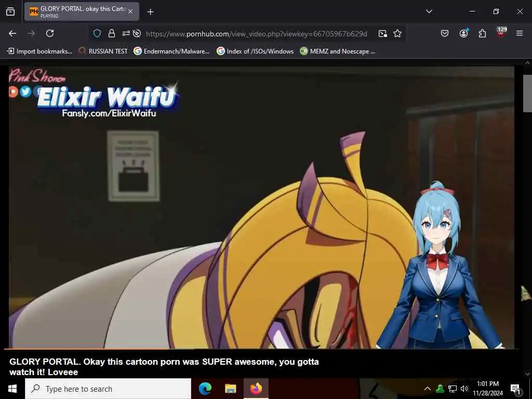Image resolution: width=532 pixels, height=399 pixels.
Task: Click the Type here to search box
Action: [108, 389]
